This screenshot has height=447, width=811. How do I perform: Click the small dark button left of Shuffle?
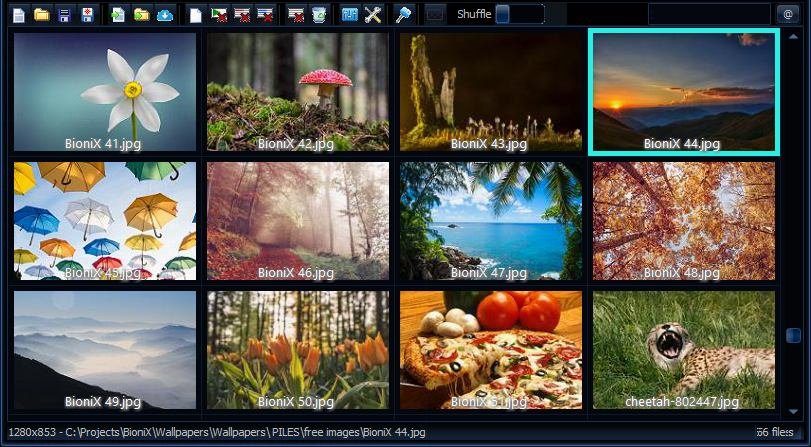tap(435, 15)
